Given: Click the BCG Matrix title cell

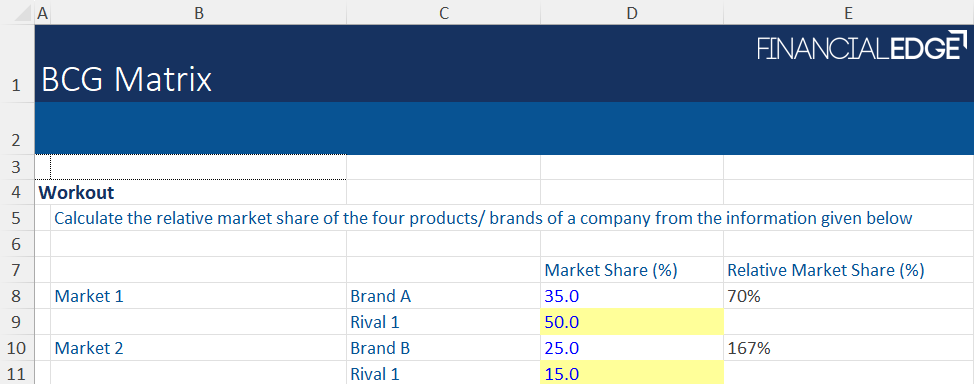Looking at the screenshot, I should [127, 80].
